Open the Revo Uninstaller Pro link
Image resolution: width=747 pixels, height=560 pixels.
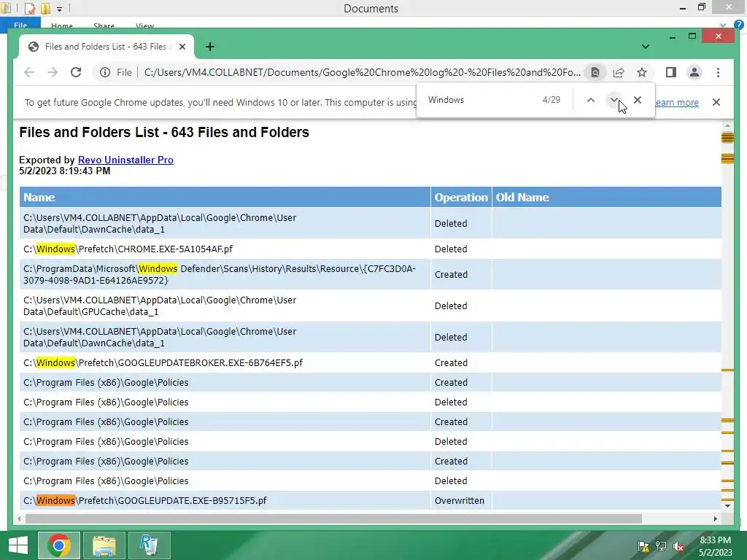tap(125, 160)
